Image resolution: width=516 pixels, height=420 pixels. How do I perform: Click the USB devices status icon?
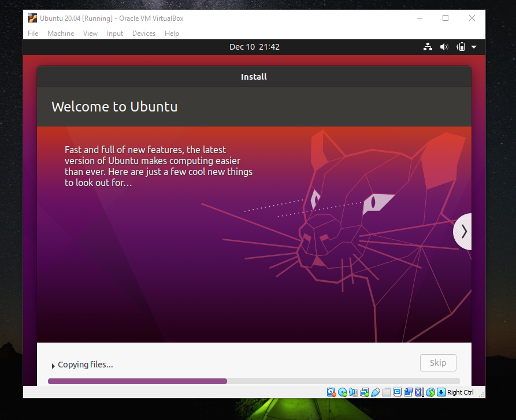click(376, 392)
